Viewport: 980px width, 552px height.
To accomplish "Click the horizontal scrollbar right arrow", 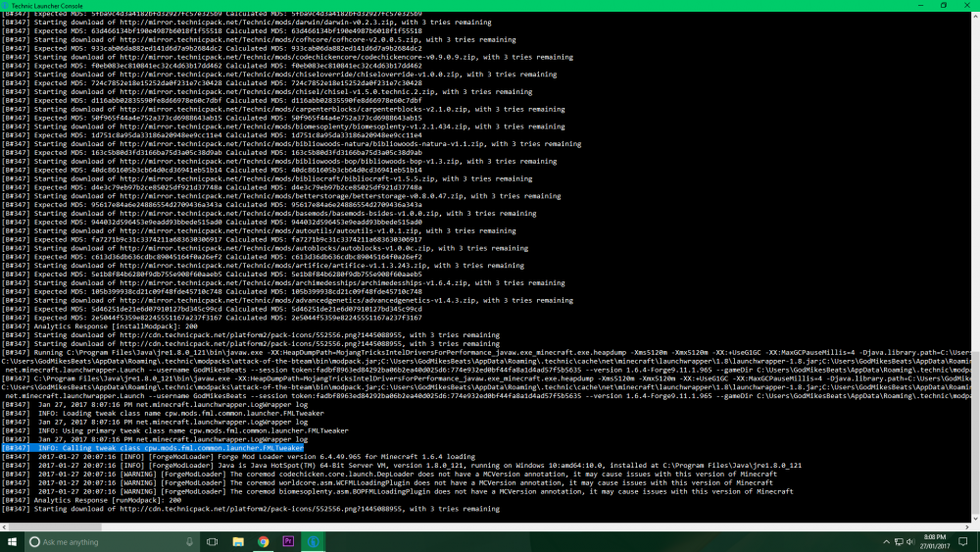I will pyautogui.click(x=966, y=527).
